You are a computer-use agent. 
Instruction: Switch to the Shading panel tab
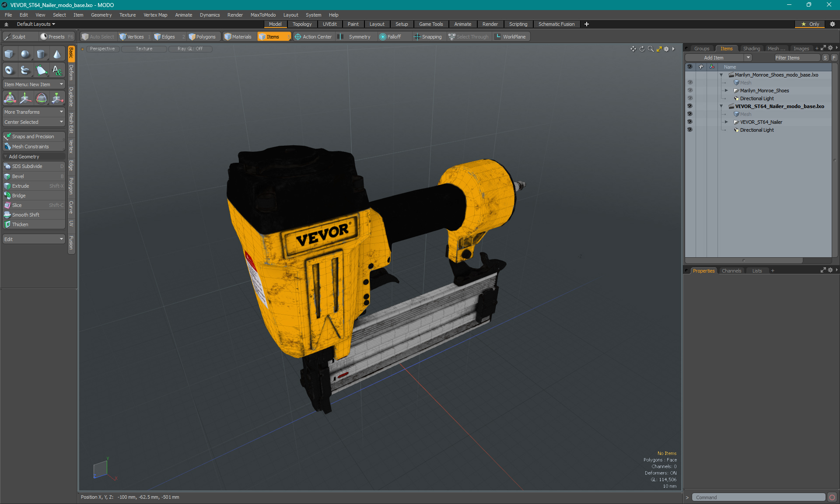[x=751, y=49]
